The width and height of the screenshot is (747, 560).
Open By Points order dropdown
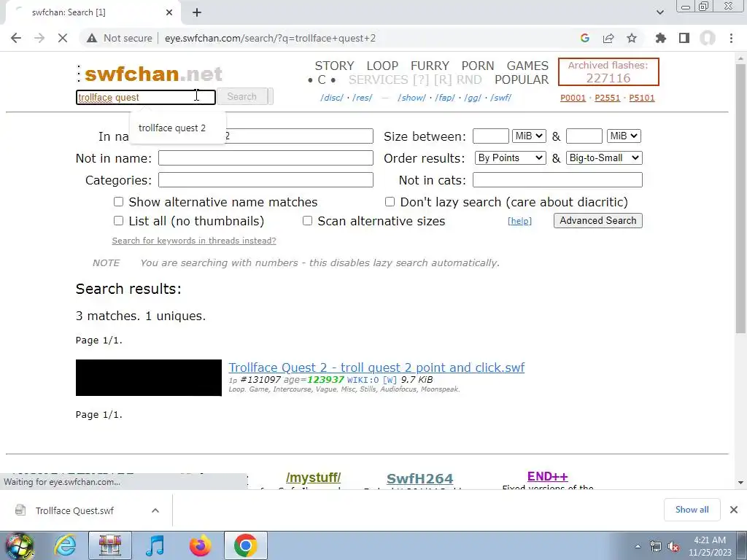click(510, 157)
